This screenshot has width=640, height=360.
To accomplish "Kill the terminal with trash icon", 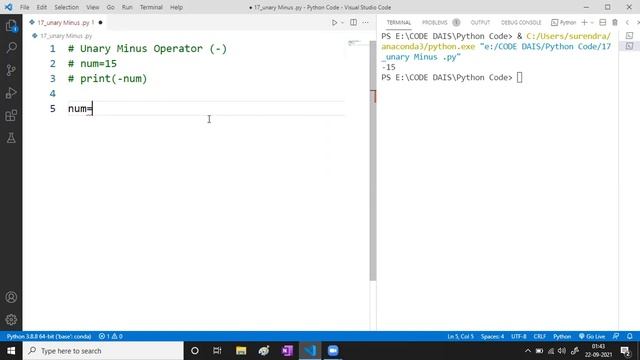I will coord(615,22).
